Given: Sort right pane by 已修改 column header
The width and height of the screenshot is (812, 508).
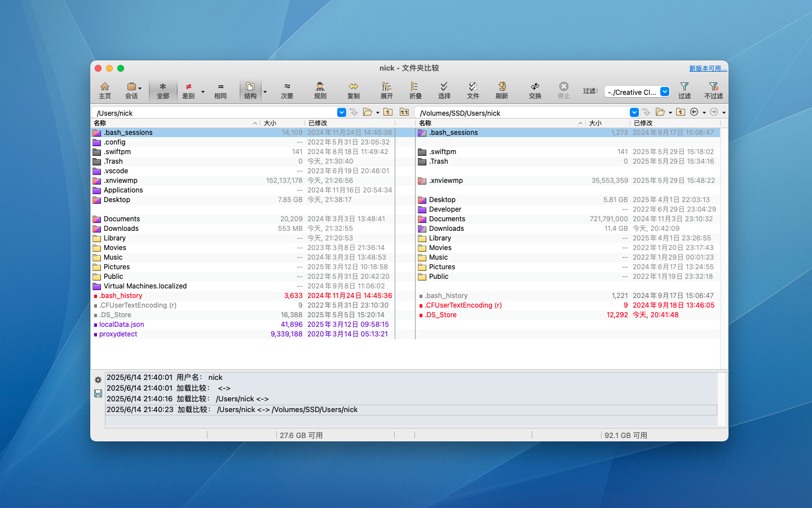Looking at the screenshot, I should (675, 123).
